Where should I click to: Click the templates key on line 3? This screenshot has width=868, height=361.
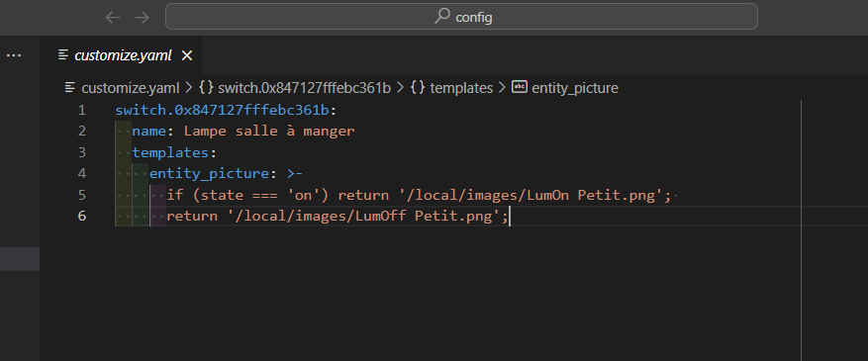click(x=170, y=152)
